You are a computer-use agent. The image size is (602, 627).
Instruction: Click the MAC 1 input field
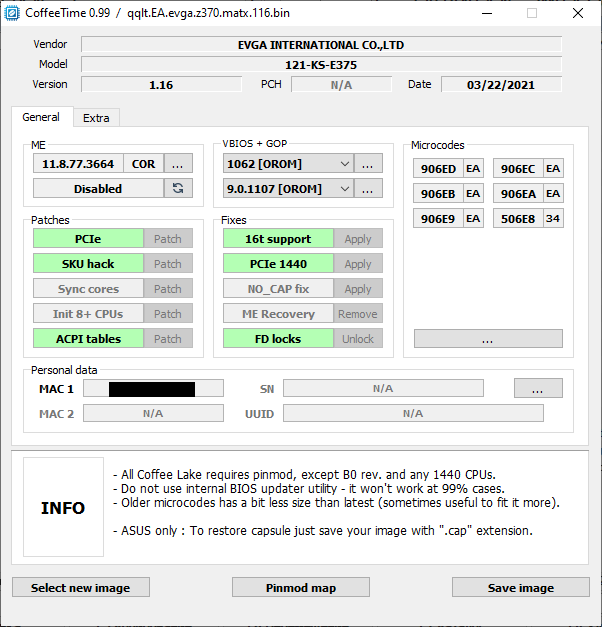[153, 388]
